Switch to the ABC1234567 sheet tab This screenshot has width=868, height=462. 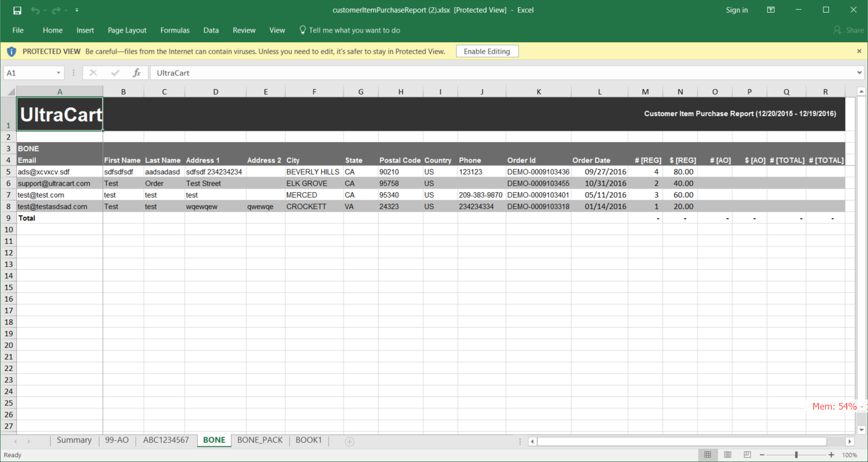pyautogui.click(x=166, y=440)
